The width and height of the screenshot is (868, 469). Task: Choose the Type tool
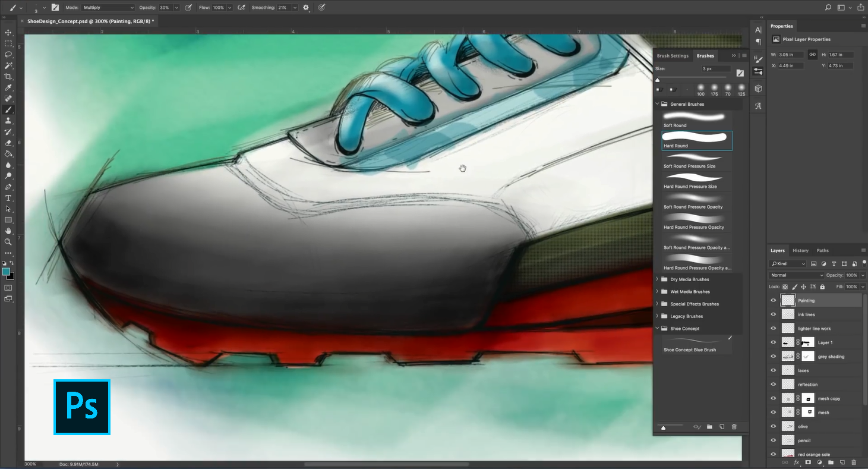click(x=8, y=198)
